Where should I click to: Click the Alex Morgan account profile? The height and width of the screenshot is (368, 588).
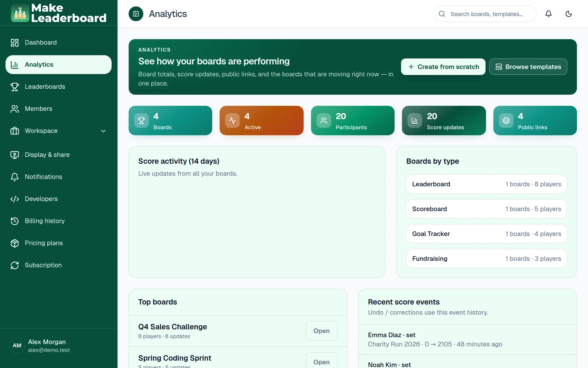(x=59, y=346)
